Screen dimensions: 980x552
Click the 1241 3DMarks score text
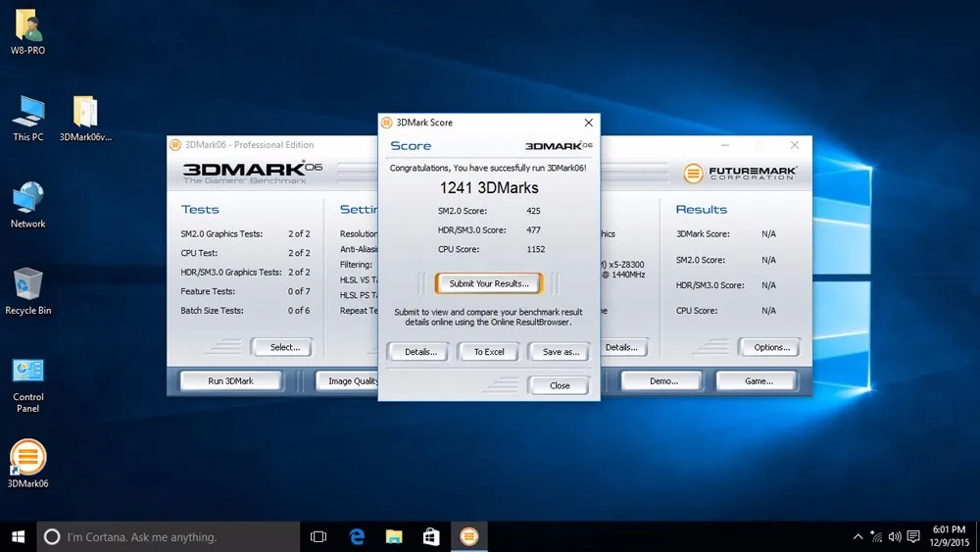pos(489,187)
